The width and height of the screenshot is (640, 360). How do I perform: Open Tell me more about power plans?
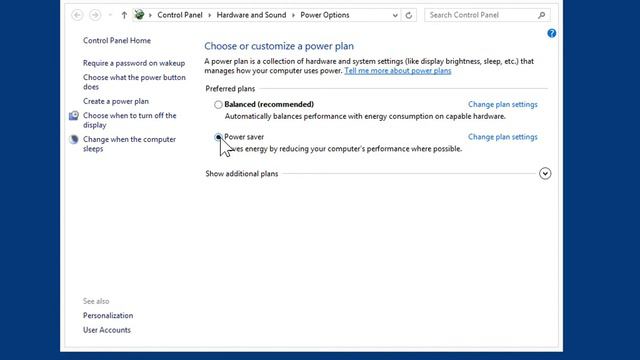398,71
